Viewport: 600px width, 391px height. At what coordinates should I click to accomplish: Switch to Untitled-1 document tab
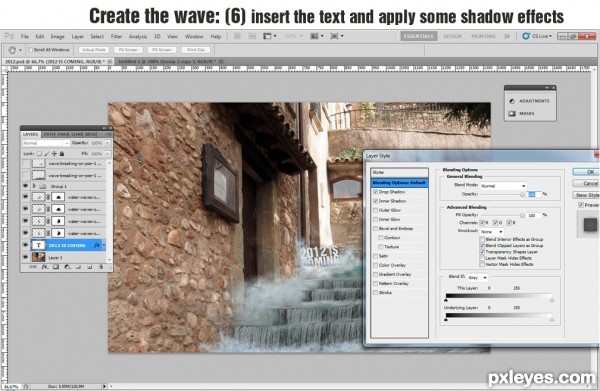coord(167,61)
